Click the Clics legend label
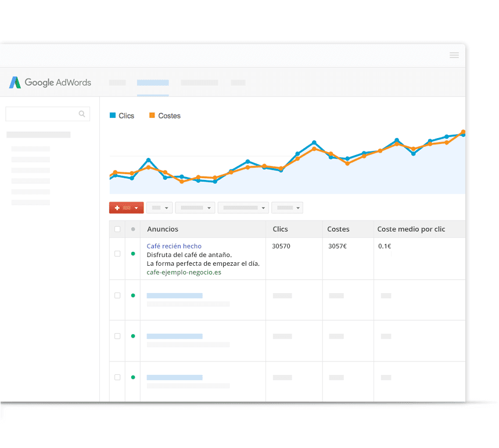Image resolution: width=499 pixels, height=448 pixels. point(126,115)
